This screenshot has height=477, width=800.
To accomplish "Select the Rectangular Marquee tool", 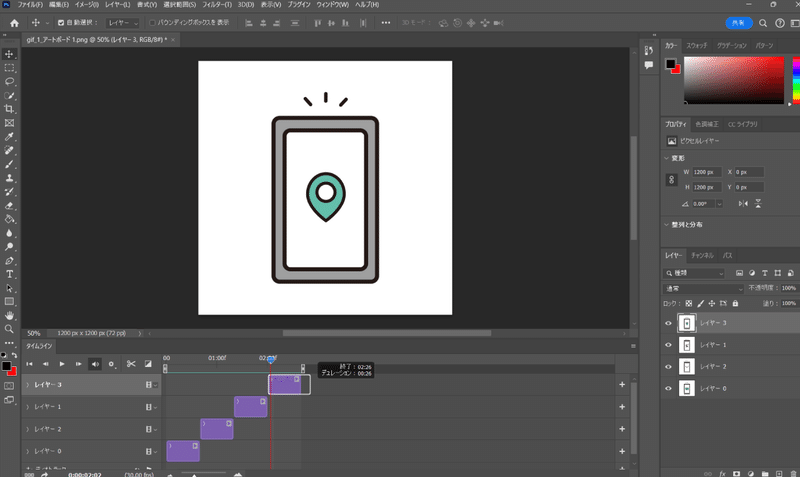I will point(9,68).
